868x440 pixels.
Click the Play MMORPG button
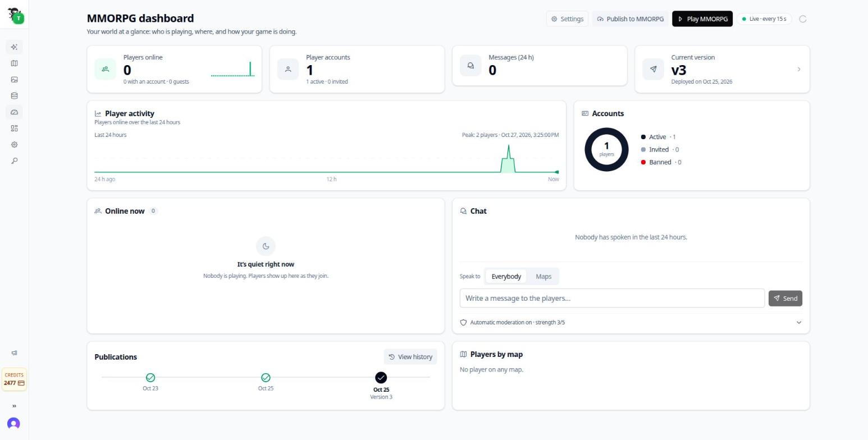coord(702,19)
